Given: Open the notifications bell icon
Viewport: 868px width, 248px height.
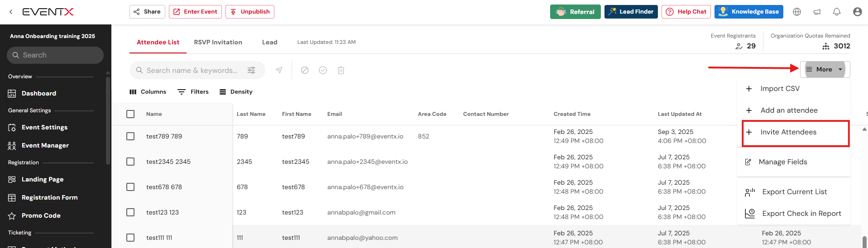Looking at the screenshot, I should click(x=837, y=12).
